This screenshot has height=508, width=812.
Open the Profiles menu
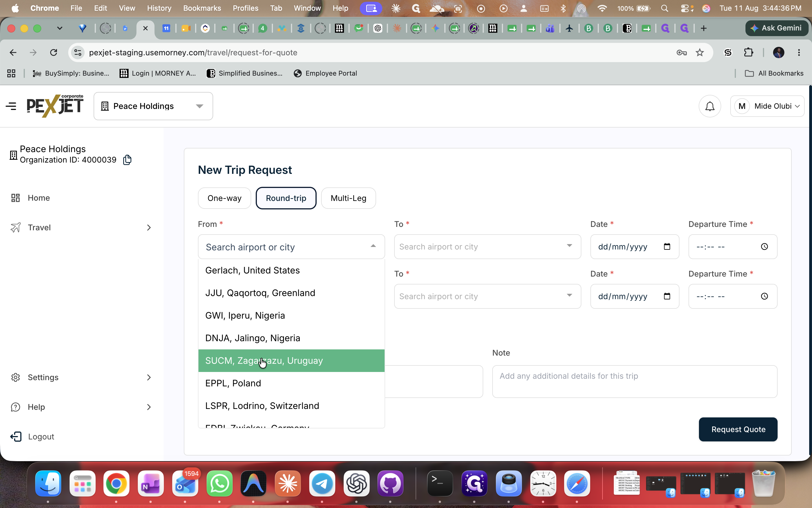(246, 8)
